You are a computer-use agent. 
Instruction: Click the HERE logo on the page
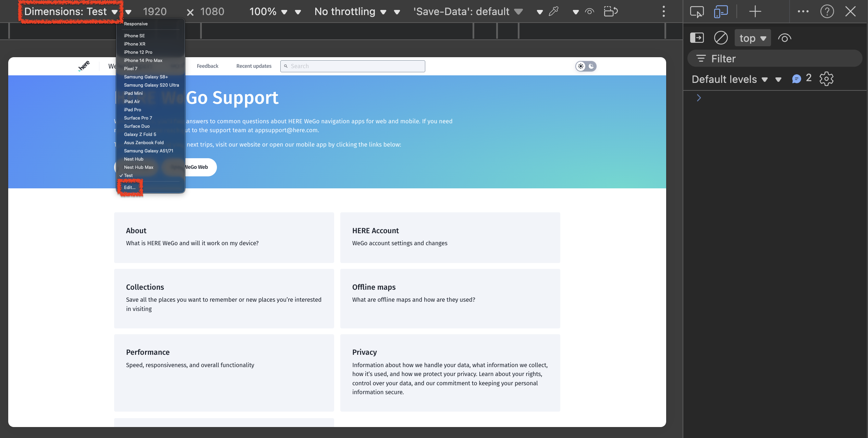click(x=84, y=66)
